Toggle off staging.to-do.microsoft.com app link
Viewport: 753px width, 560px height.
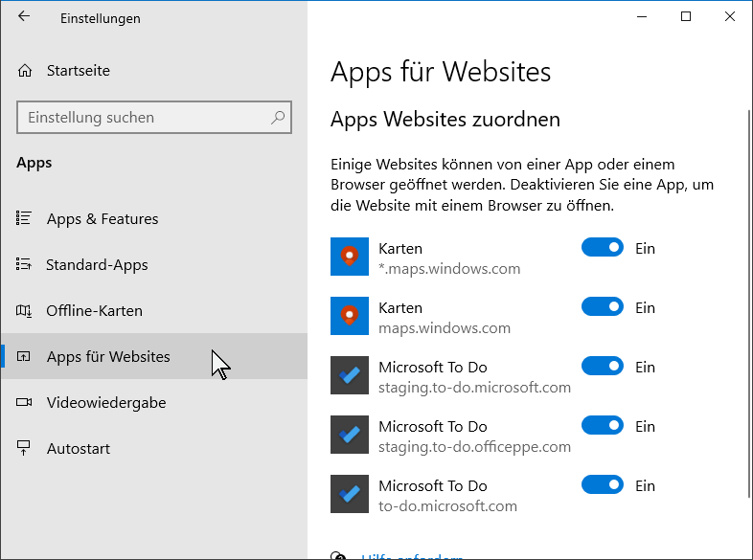point(603,366)
